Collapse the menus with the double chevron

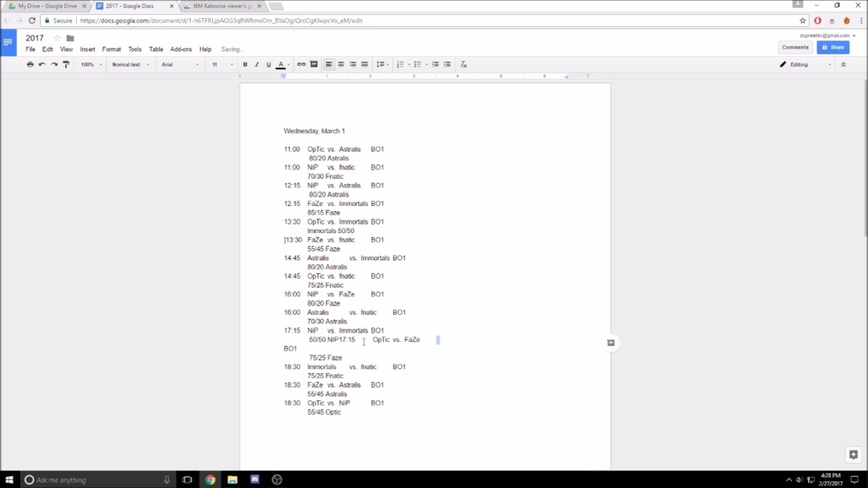[x=844, y=64]
